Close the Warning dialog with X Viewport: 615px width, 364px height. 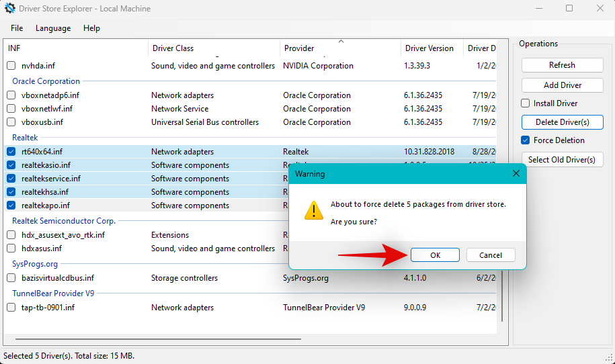click(x=516, y=173)
